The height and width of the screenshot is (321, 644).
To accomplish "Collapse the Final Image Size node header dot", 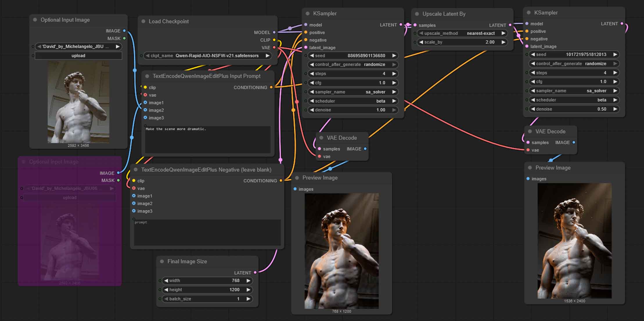I will pyautogui.click(x=162, y=261).
